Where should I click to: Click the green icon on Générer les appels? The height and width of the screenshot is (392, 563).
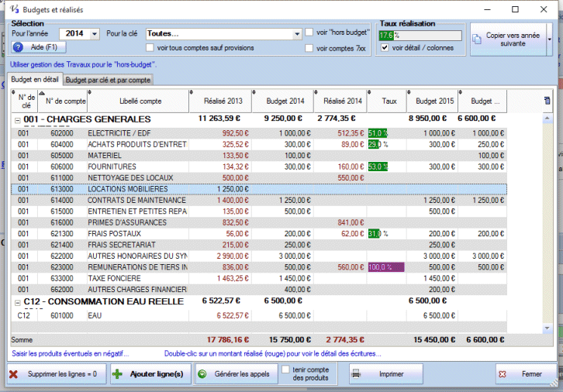pyautogui.click(x=201, y=374)
